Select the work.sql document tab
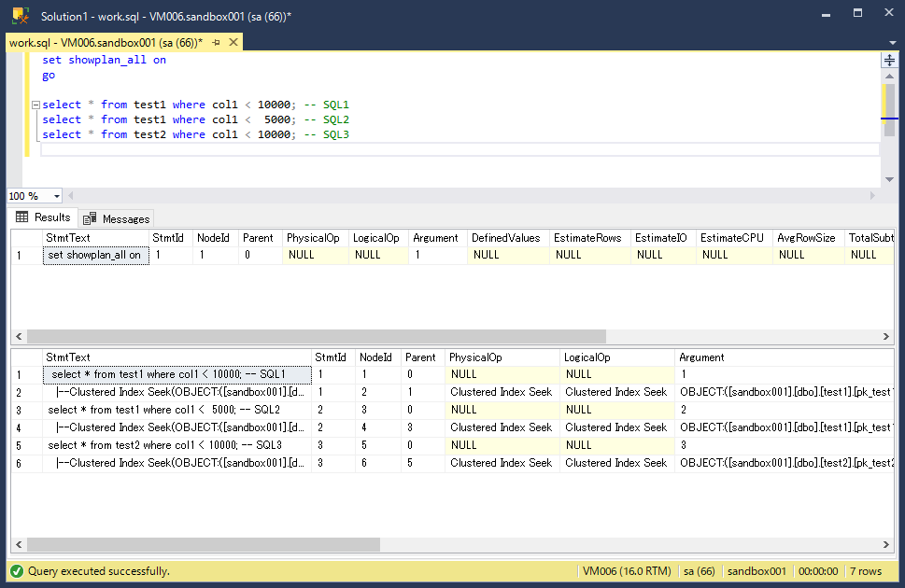 point(107,42)
